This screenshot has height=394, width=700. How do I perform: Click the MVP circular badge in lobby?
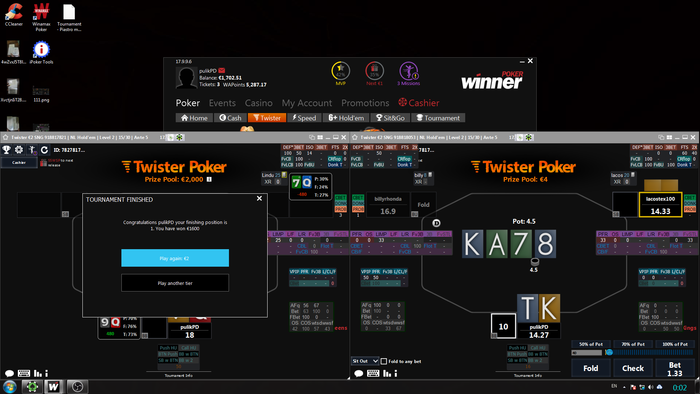click(341, 71)
